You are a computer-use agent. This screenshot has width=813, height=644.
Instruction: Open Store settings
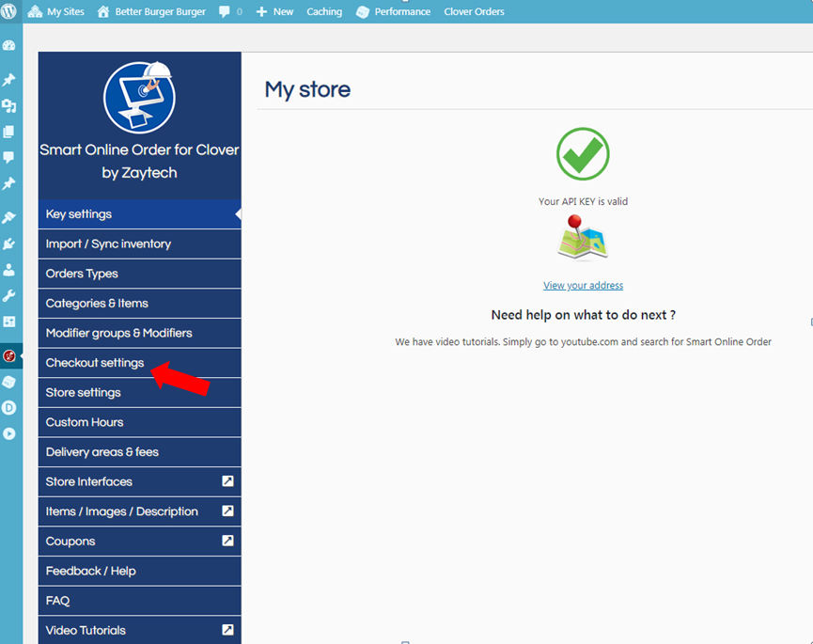(139, 393)
